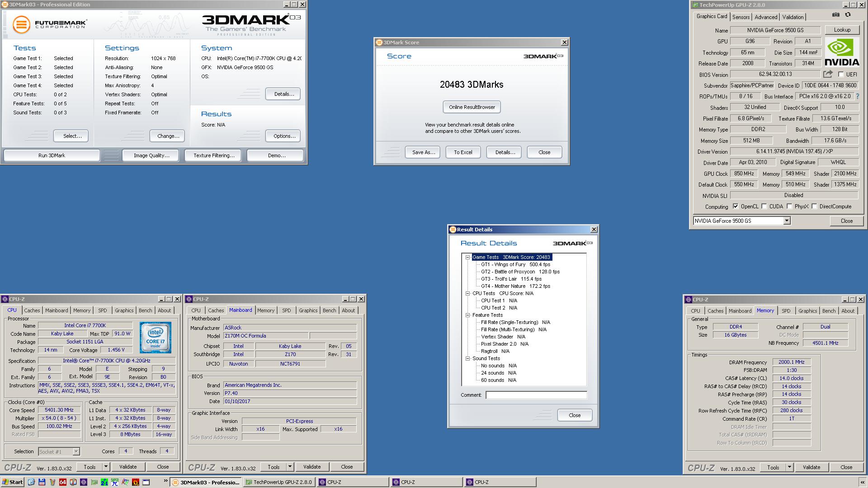Click in the Result Details Comment field
Viewport: 868px width, 488px height.
pyautogui.click(x=536, y=395)
